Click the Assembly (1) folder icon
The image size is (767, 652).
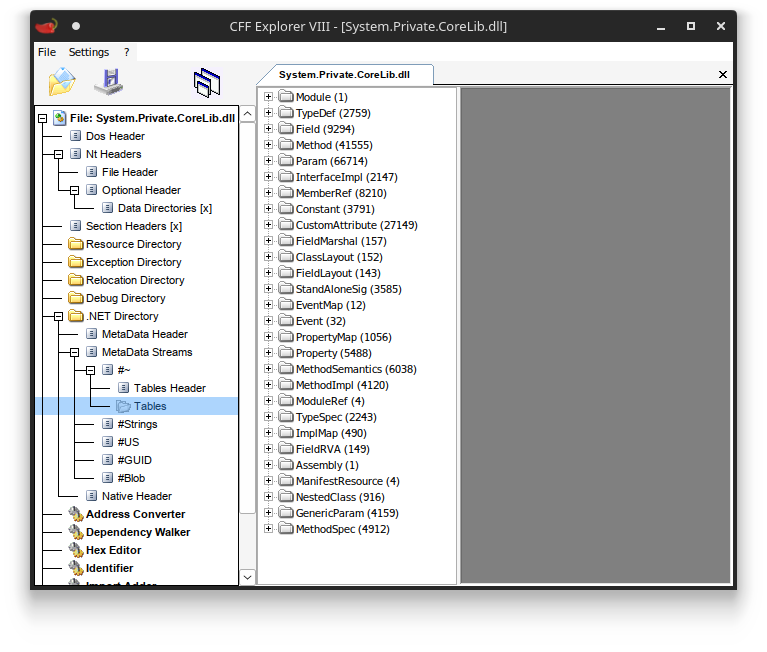[x=286, y=465]
